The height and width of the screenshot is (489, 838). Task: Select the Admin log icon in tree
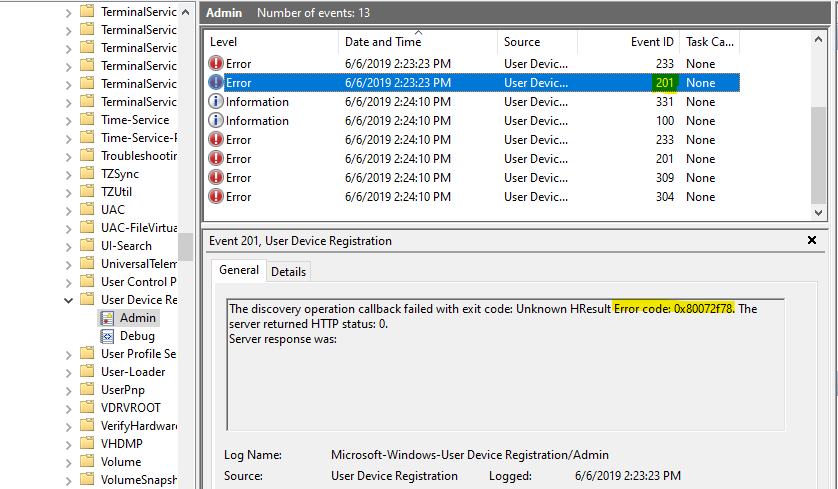click(x=107, y=318)
